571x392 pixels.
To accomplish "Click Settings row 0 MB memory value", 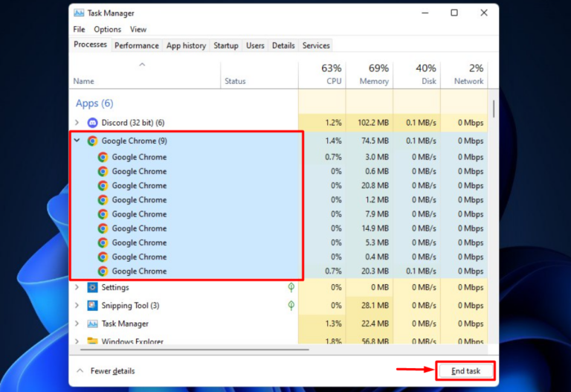I will coord(380,287).
